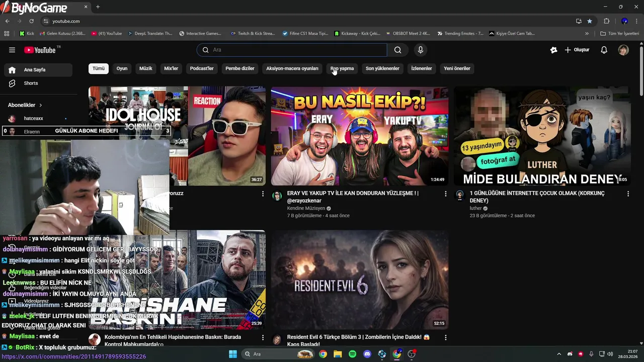
Task: Open Chrome apps grid in bookmarks bar
Action: point(7,34)
